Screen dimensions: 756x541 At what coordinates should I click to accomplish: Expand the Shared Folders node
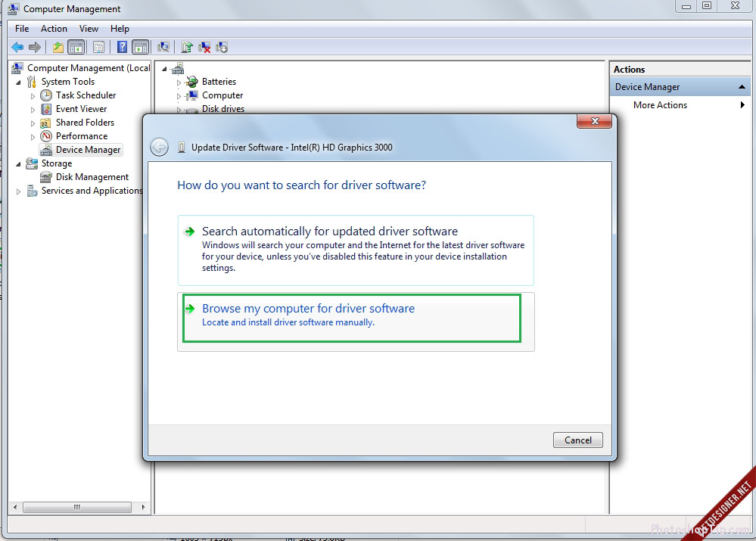coord(33,123)
